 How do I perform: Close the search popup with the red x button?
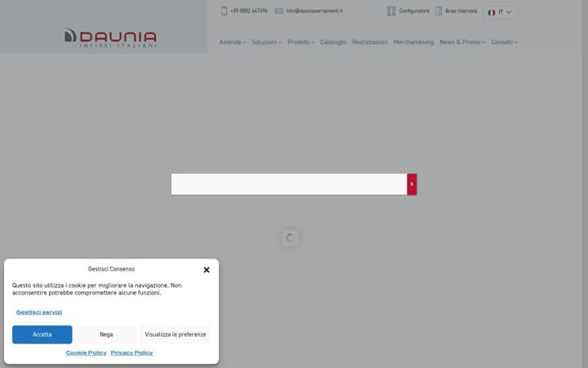(x=412, y=184)
